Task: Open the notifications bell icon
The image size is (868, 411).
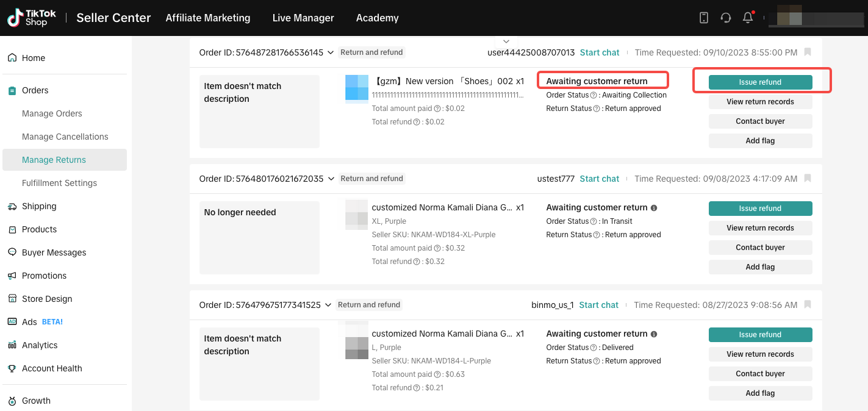Action: (747, 18)
